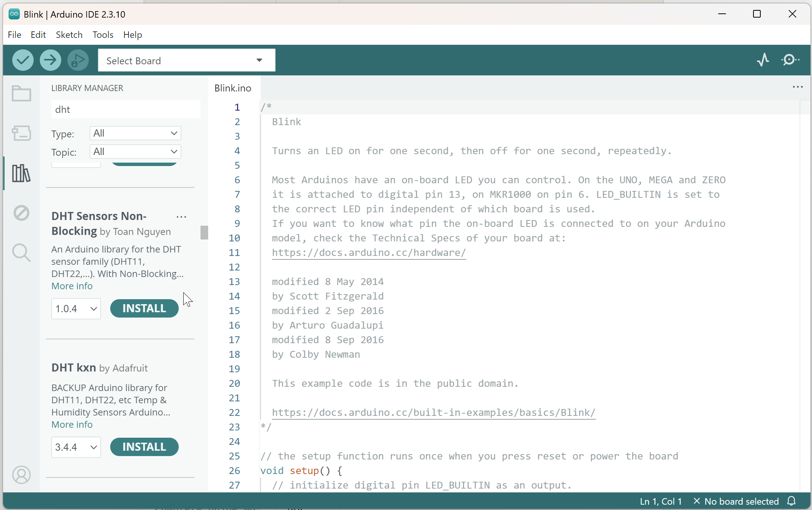The width and height of the screenshot is (812, 510).
Task: Maximize the Arduino IDE window
Action: tap(757, 14)
